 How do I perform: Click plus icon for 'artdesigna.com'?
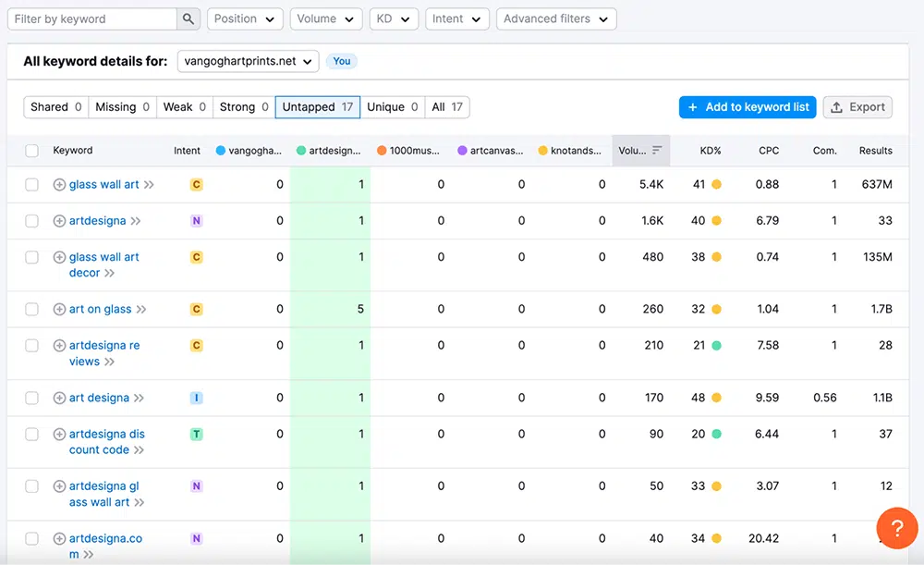point(59,538)
